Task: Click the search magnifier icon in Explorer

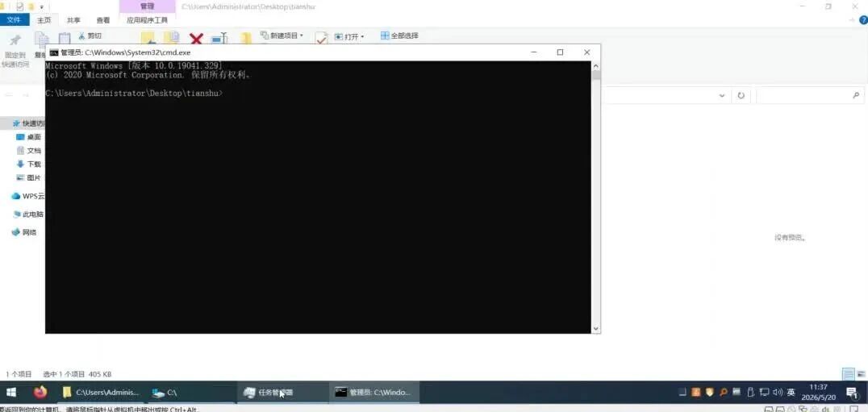Action: (855, 95)
